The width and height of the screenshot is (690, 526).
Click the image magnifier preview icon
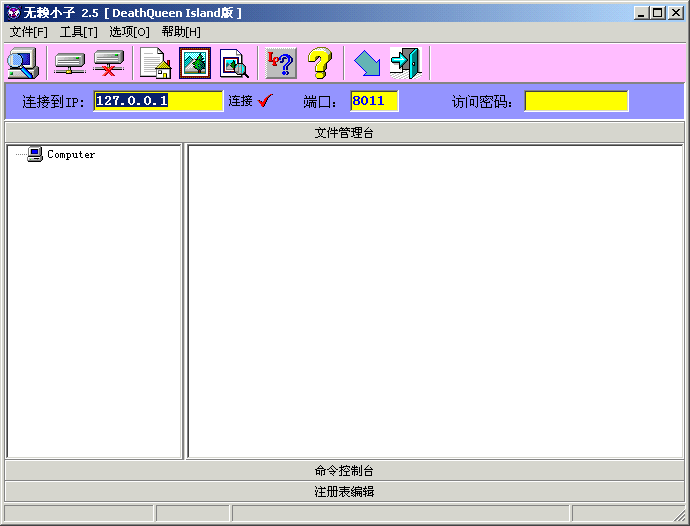pyautogui.click(x=234, y=63)
